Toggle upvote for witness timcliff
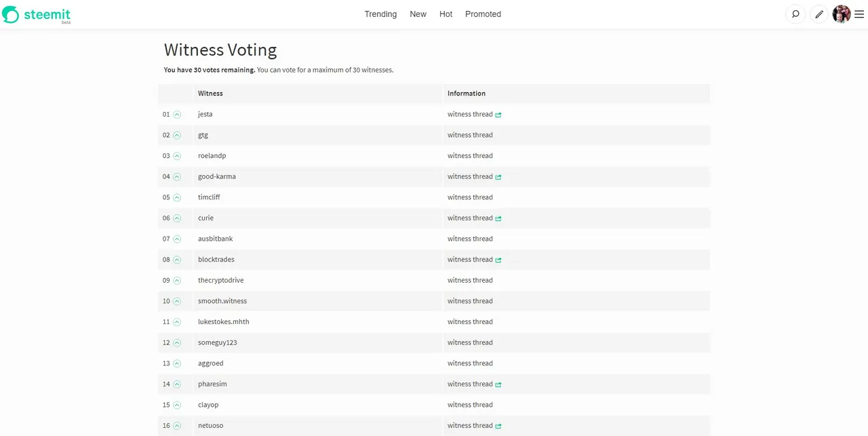This screenshot has height=436, width=868. coord(177,197)
